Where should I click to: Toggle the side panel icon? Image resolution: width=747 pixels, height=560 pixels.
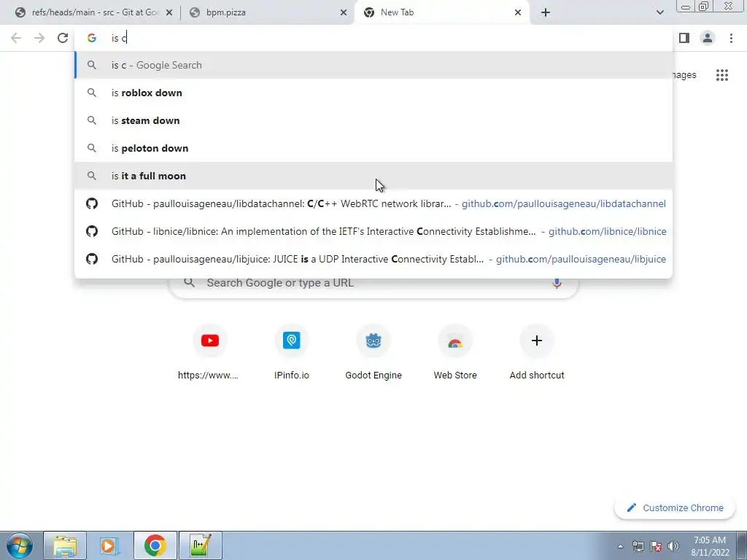point(684,38)
